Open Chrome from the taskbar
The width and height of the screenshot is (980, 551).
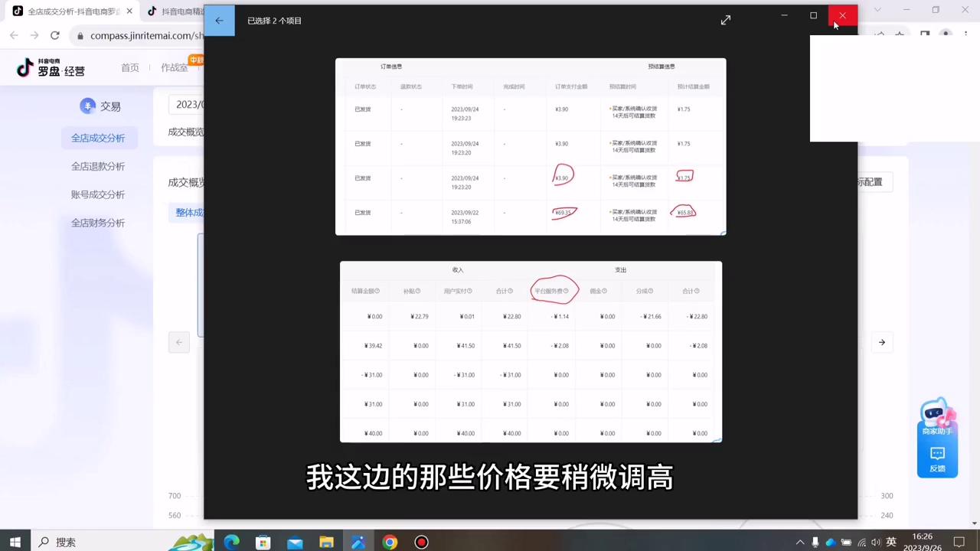click(390, 543)
